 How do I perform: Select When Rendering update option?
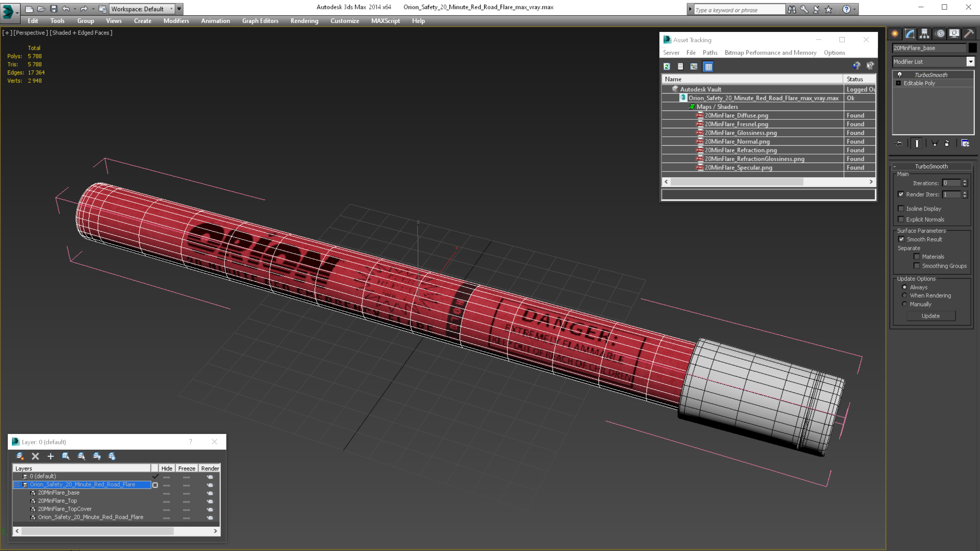[x=904, y=296]
